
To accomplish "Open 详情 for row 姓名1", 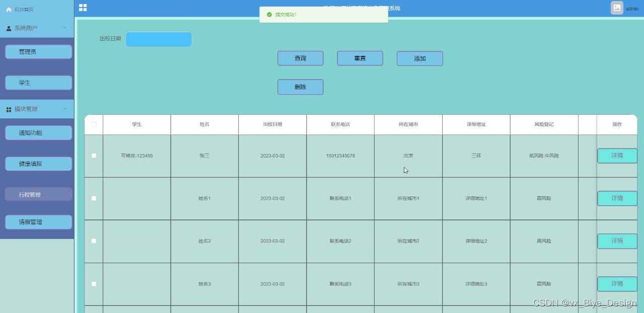I will pyautogui.click(x=617, y=198).
